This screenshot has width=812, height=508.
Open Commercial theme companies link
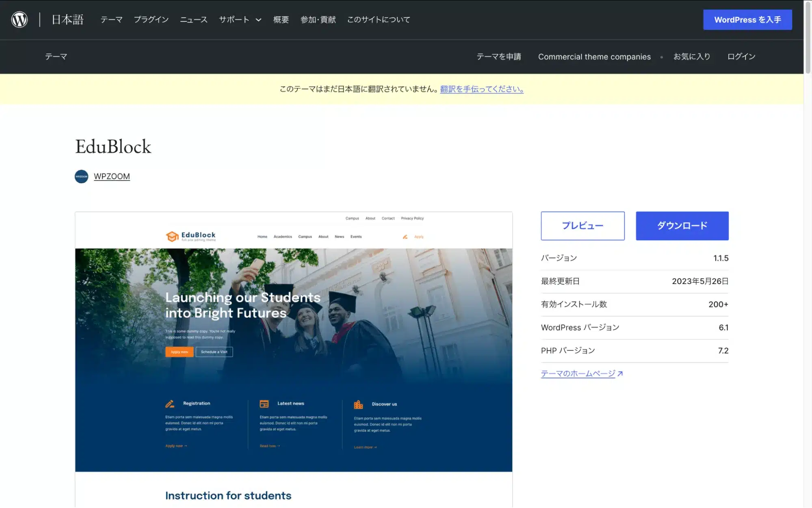(x=594, y=56)
